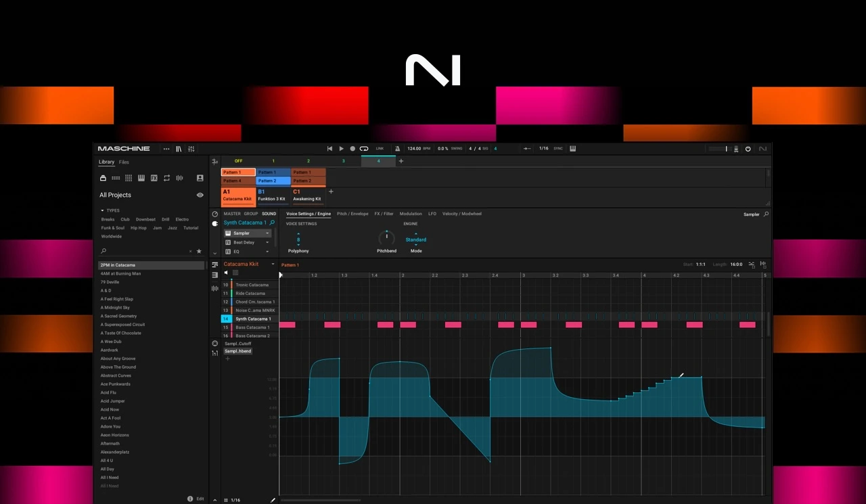Collapse the TYPES section triangle
The height and width of the screenshot is (504, 866).
[x=103, y=210]
